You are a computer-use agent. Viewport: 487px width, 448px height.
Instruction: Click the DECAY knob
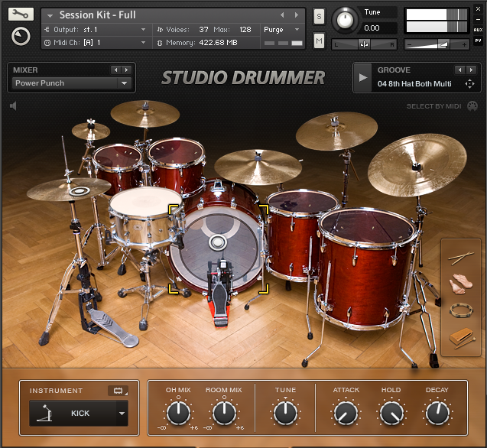pos(437,413)
